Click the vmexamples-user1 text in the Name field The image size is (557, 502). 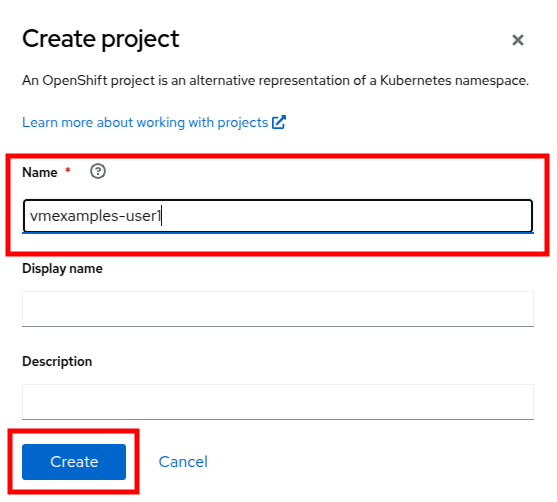click(x=95, y=216)
